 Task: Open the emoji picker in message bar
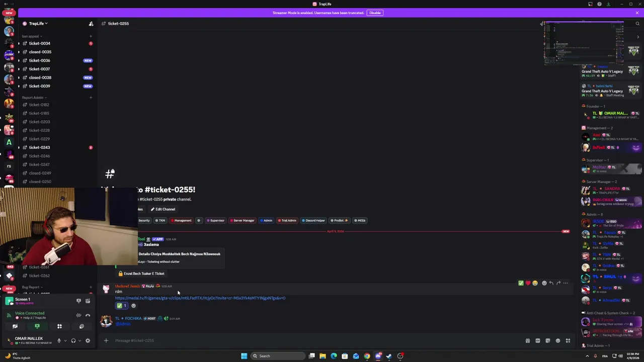click(557, 341)
